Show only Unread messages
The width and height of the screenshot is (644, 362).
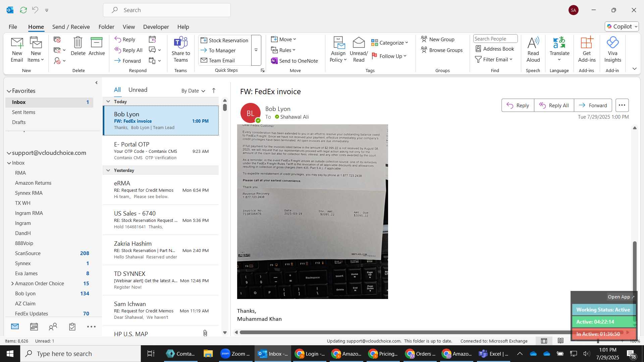click(x=138, y=90)
